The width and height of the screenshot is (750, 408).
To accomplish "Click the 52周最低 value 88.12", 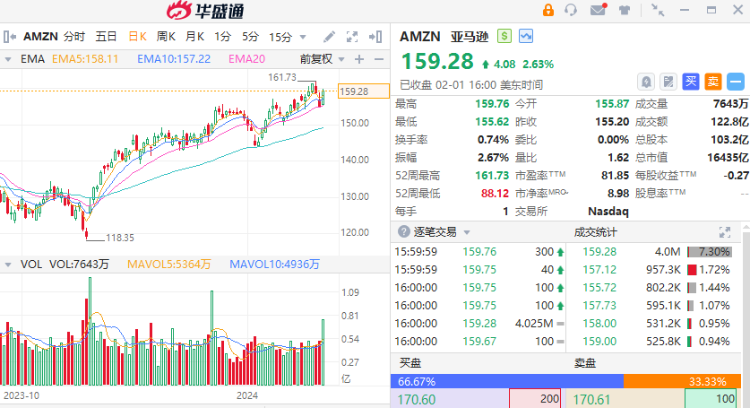I will [495, 193].
